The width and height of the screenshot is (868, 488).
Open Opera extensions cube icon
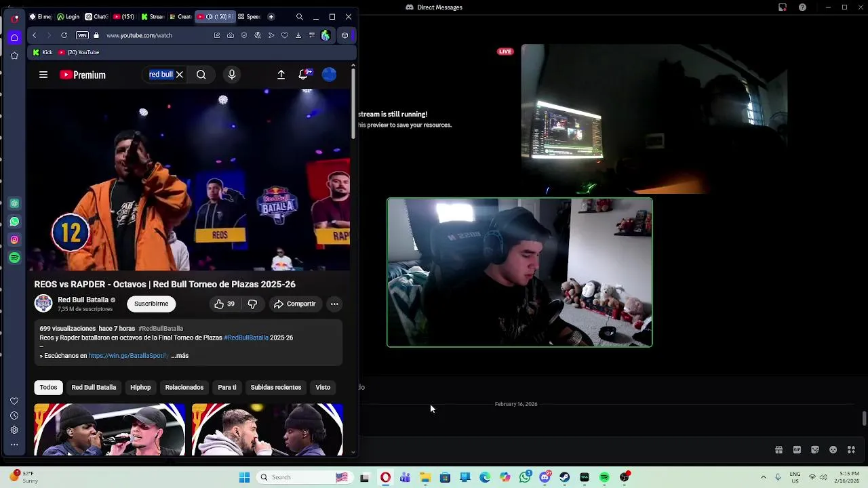point(344,35)
